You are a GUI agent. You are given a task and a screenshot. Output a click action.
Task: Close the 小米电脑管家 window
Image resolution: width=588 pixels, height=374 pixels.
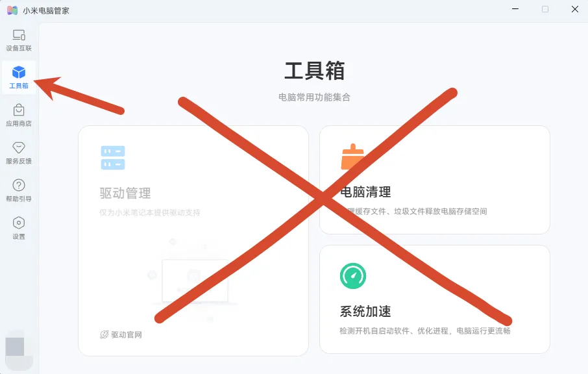[575, 9]
